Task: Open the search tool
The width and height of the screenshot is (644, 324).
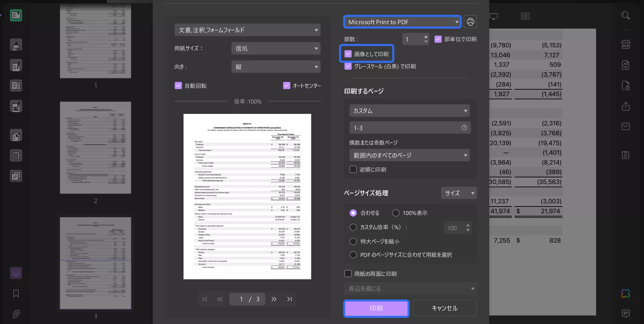Action: point(626,15)
